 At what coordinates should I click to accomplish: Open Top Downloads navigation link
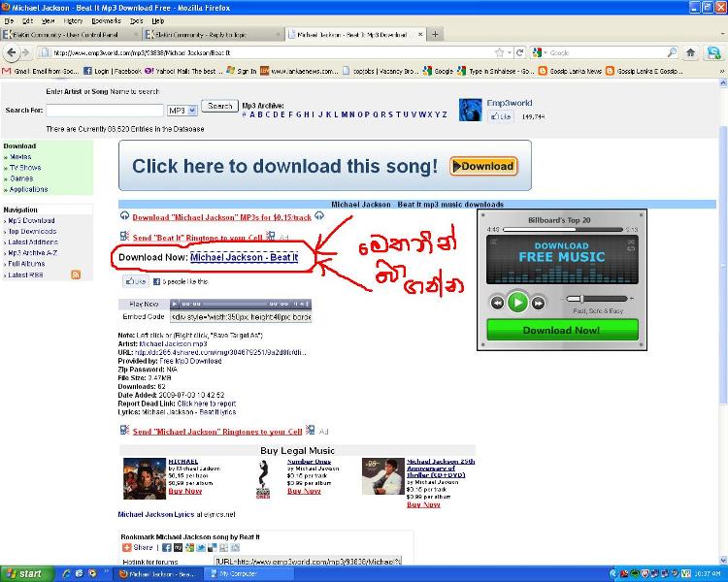32,231
